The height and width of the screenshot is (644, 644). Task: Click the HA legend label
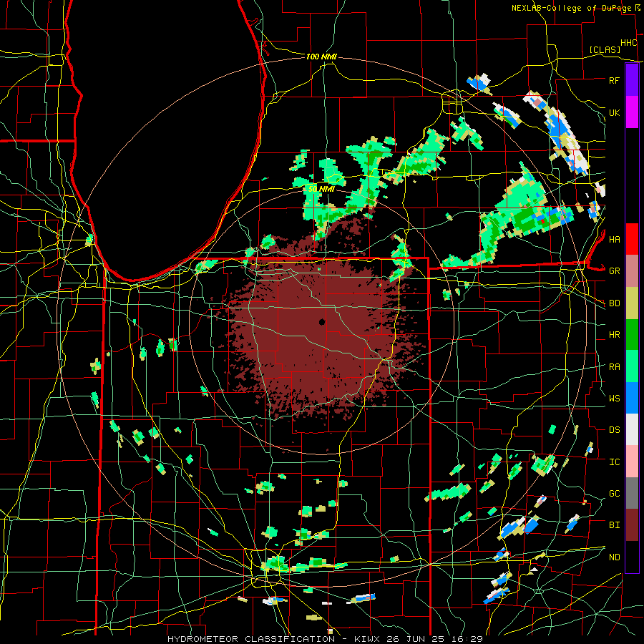point(615,239)
